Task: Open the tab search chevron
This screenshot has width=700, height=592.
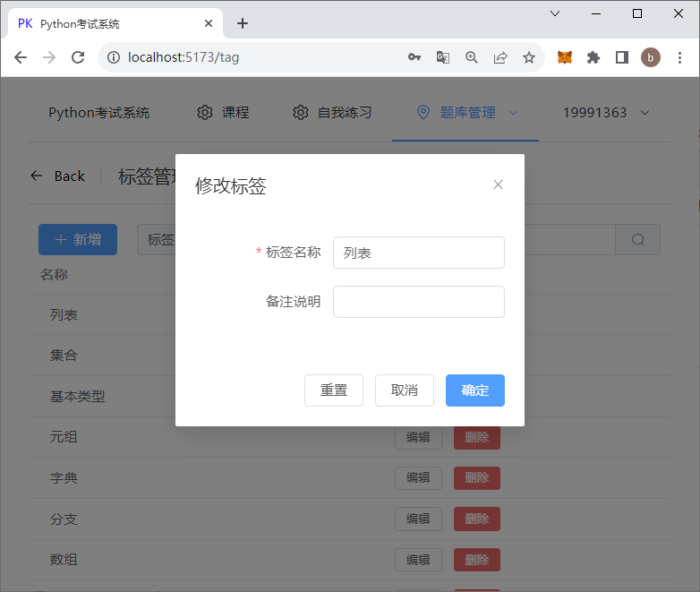Action: pos(555,13)
